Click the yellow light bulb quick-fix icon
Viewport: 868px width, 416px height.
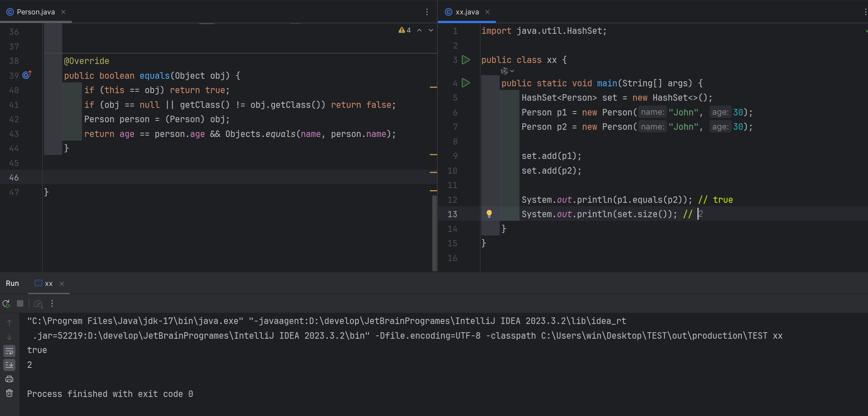[489, 214]
